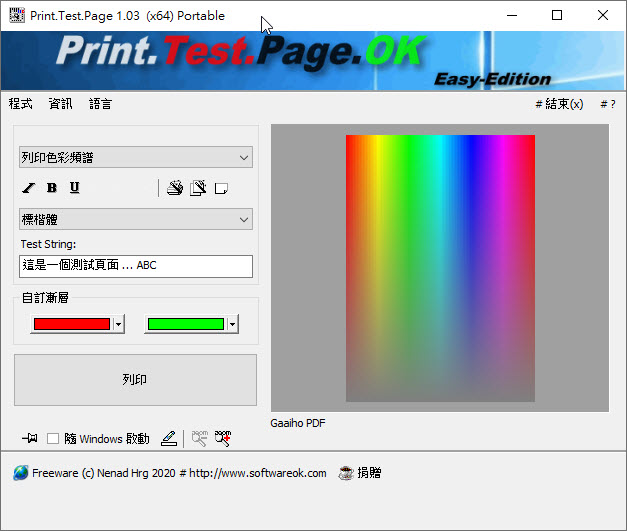Click the grayed zoom-out magnifier icon
627x531 pixels.
click(200, 438)
